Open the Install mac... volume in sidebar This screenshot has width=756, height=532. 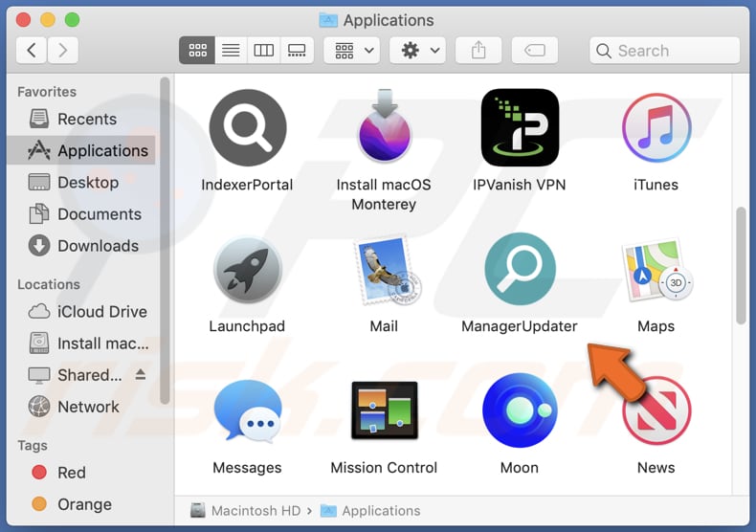(81, 344)
